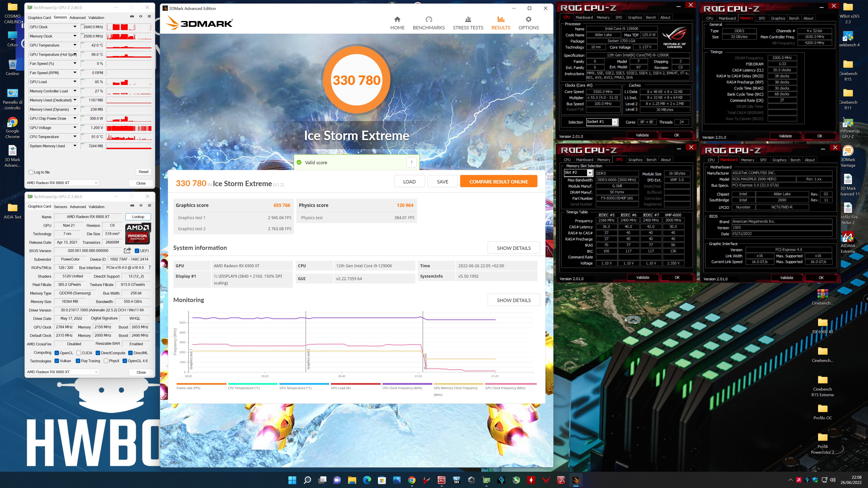Open Microsoft Edge from taskbar
This screenshot has height=488, width=868.
[x=367, y=480]
